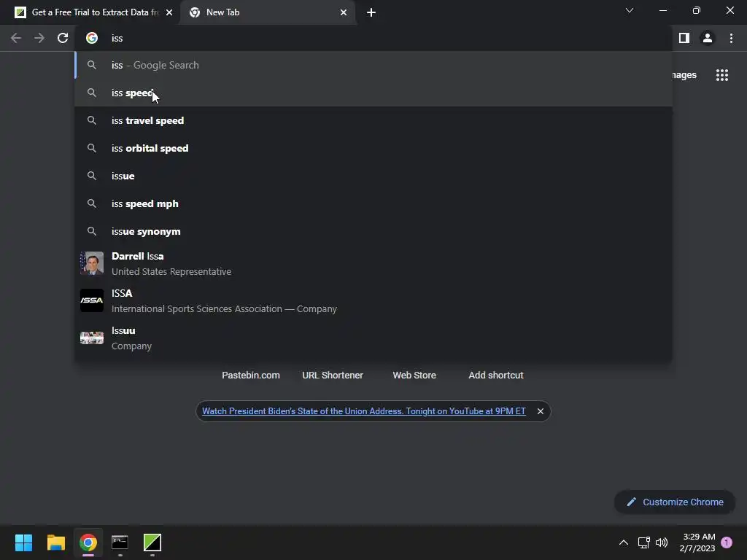Open Biden State of the Union link
Screen dimensions: 747x560
point(364,411)
